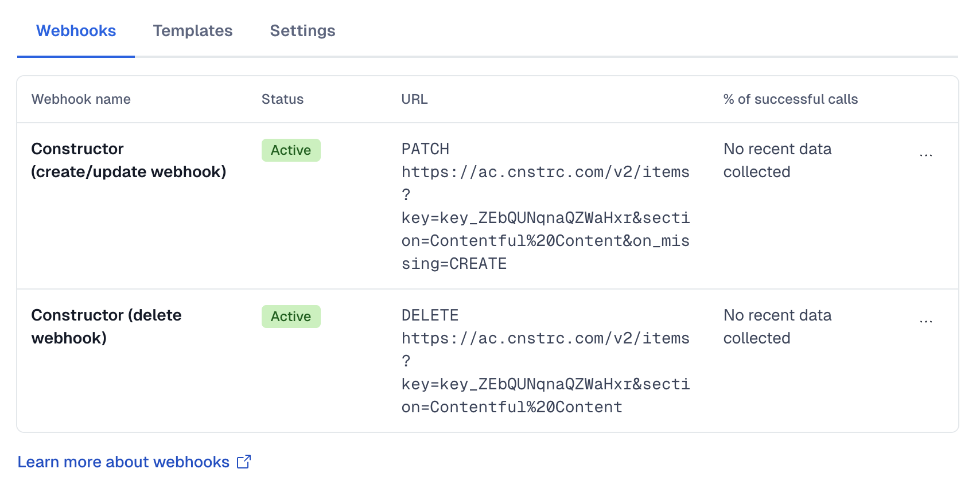Click the PATCH method label
The width and height of the screenshot is (980, 500).
425,149
